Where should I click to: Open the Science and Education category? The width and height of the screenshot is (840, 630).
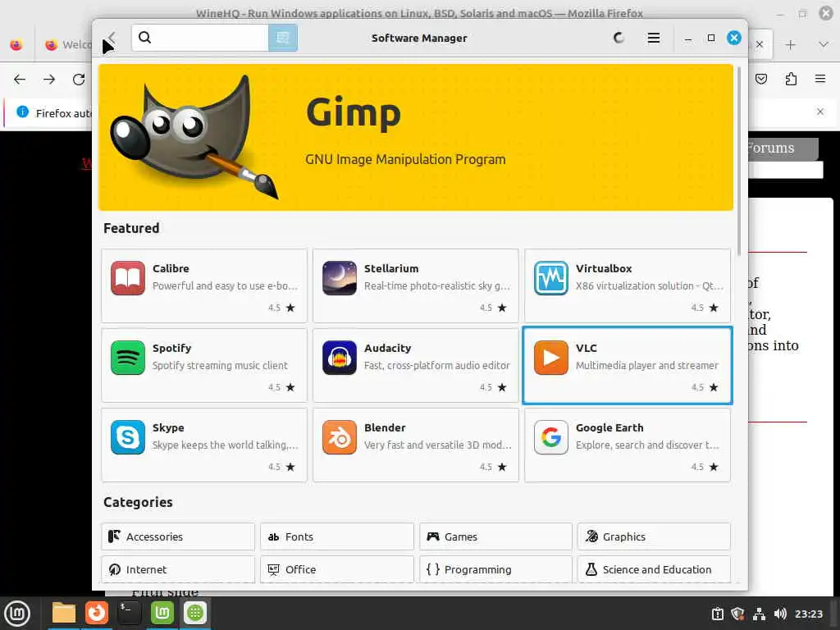click(x=654, y=569)
